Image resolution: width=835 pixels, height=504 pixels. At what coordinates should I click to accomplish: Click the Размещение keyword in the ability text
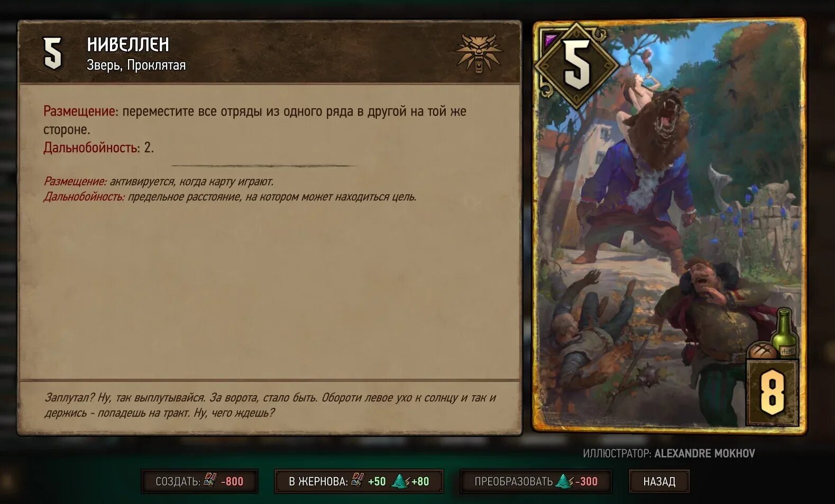[x=80, y=111]
